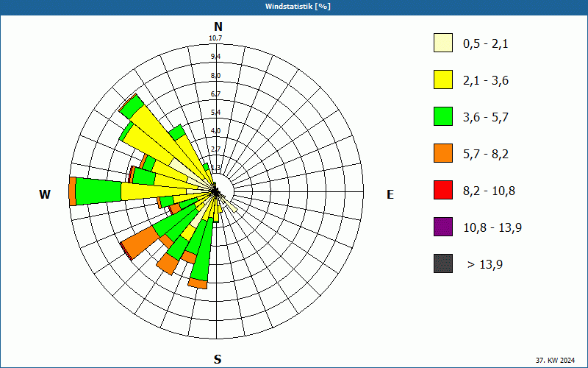The image size is (588, 368).
Task: Click the '5,4' ring scale value
Action: (x=215, y=113)
